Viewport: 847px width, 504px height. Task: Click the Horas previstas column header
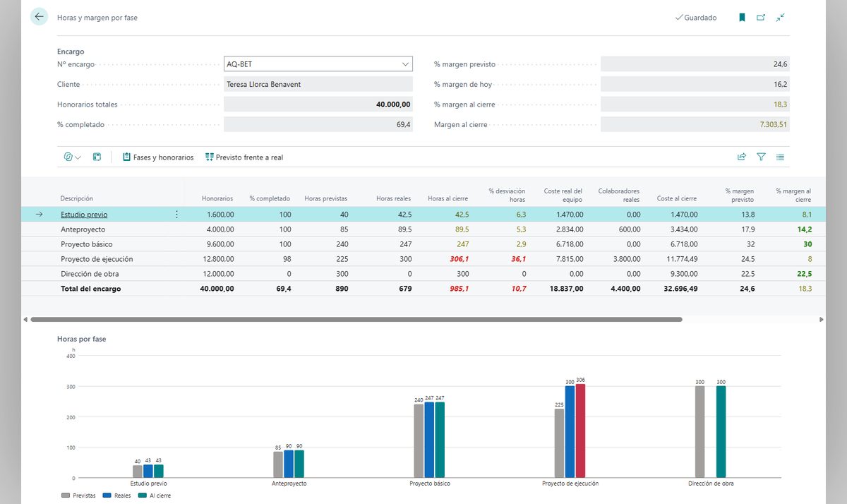(x=326, y=198)
